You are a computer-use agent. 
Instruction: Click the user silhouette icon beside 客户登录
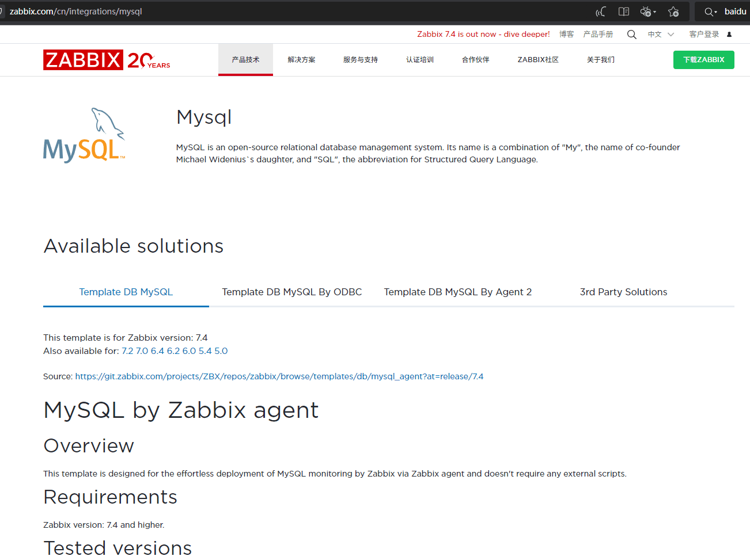point(729,35)
